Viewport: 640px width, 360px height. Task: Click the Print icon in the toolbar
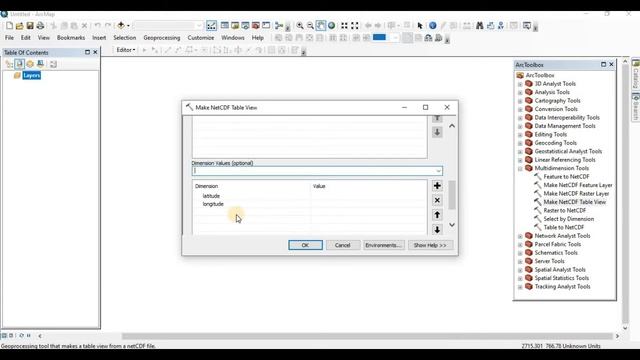coord(40,26)
